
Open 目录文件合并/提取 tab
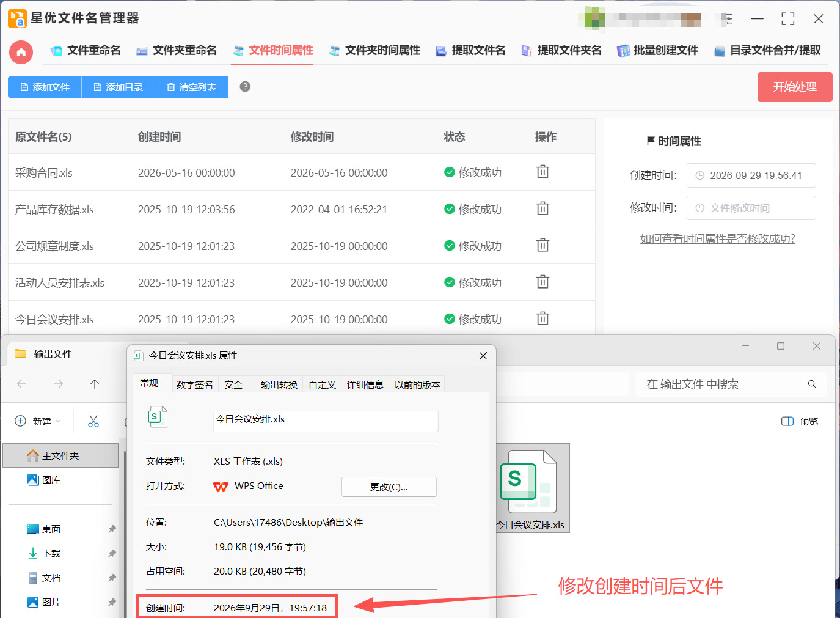point(767,51)
